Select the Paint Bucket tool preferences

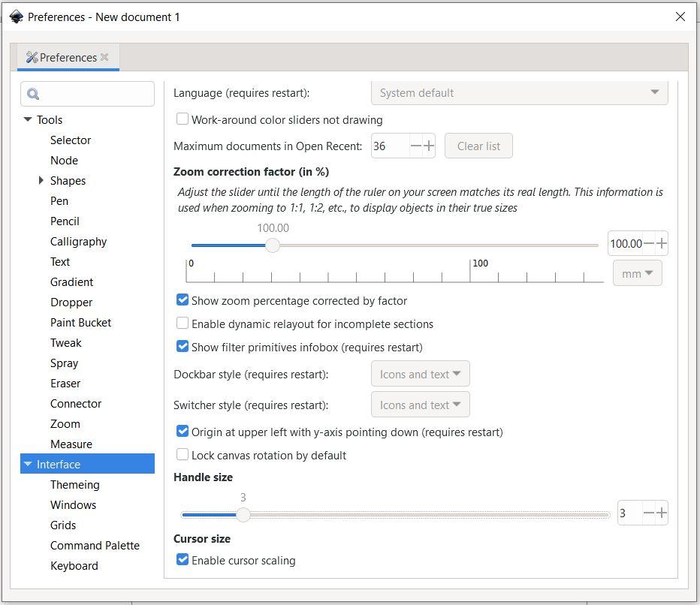click(80, 323)
